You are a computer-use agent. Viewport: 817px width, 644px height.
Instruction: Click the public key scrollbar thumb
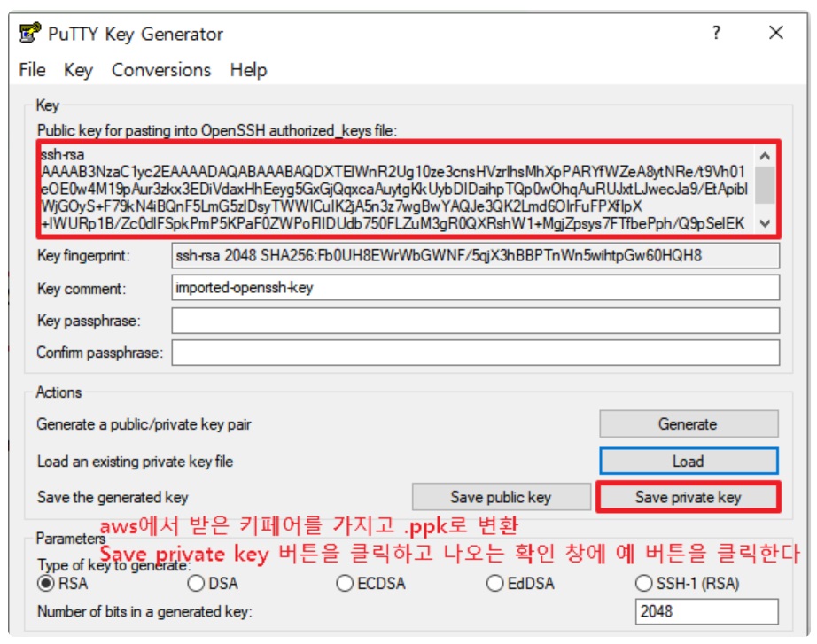coord(765,185)
